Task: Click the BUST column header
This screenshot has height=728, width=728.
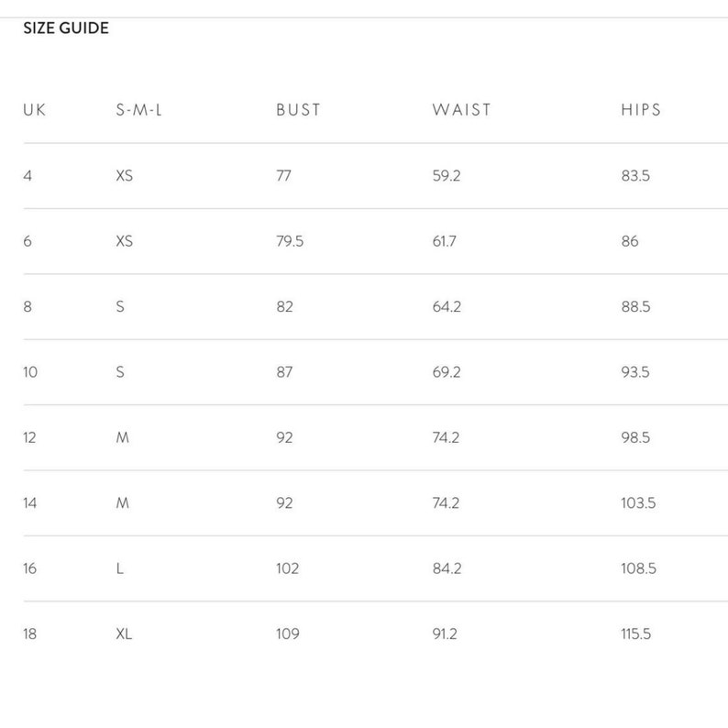Action: [298, 110]
